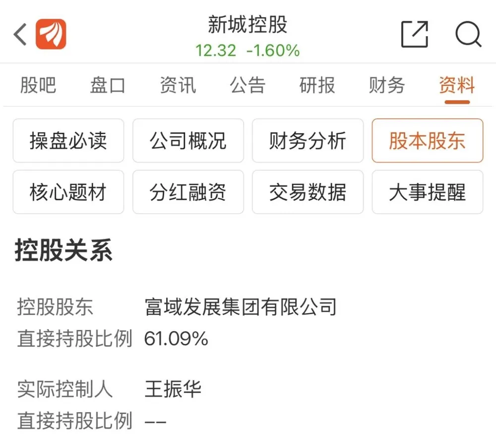Tap the 大事提醒 button
496x448 pixels.
tap(427, 192)
